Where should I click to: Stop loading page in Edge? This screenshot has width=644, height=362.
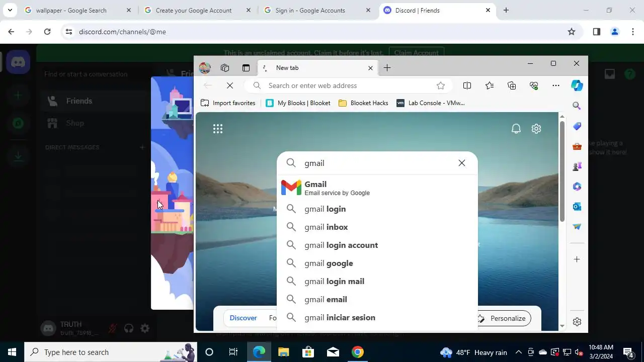pyautogui.click(x=230, y=85)
